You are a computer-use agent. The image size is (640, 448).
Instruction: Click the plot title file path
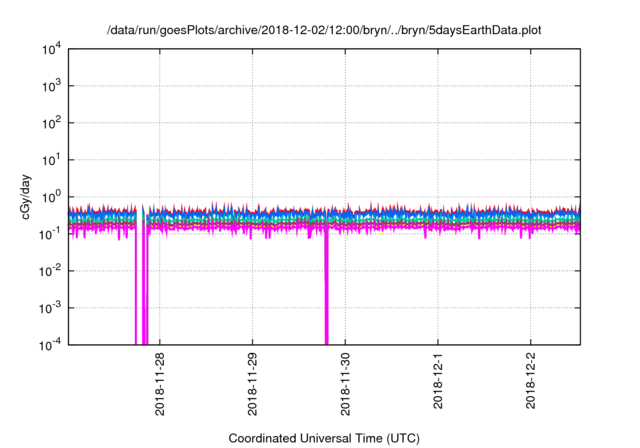pos(324,30)
